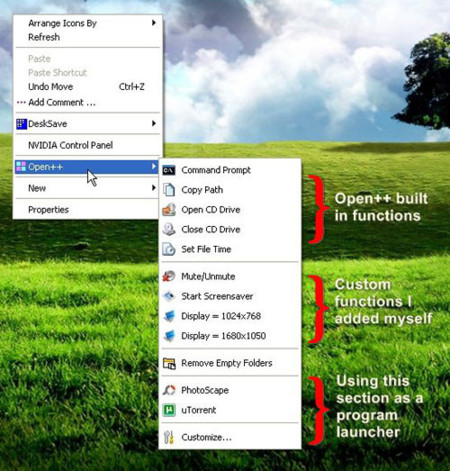Open Properties from the context menu
This screenshot has height=471, width=450.
pyautogui.click(x=88, y=209)
